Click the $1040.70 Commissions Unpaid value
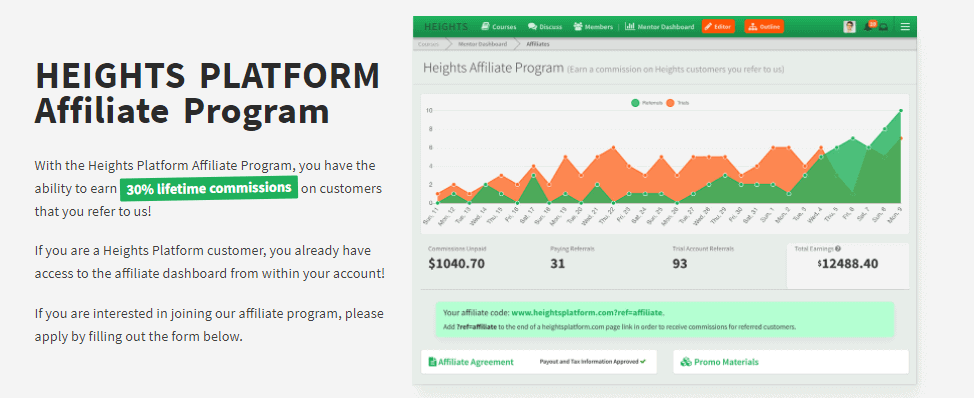This screenshot has height=398, width=974. tap(457, 263)
